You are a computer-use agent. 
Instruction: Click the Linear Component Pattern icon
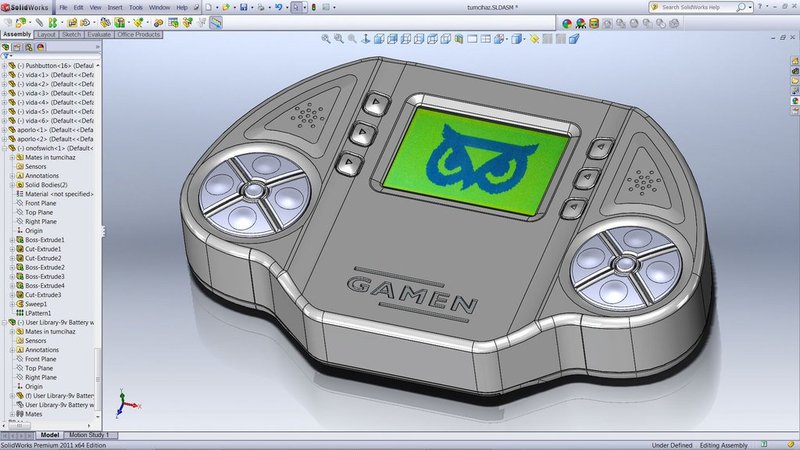click(53, 22)
